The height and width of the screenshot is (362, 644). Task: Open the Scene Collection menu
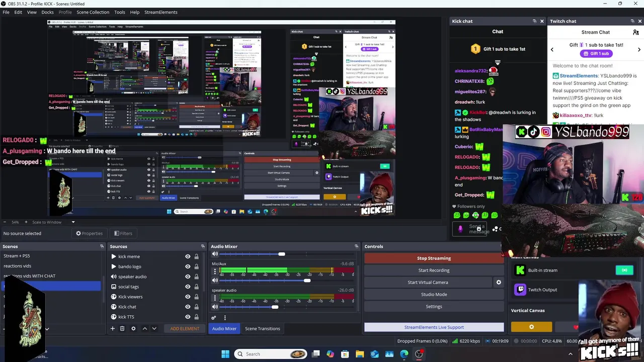pyautogui.click(x=93, y=12)
